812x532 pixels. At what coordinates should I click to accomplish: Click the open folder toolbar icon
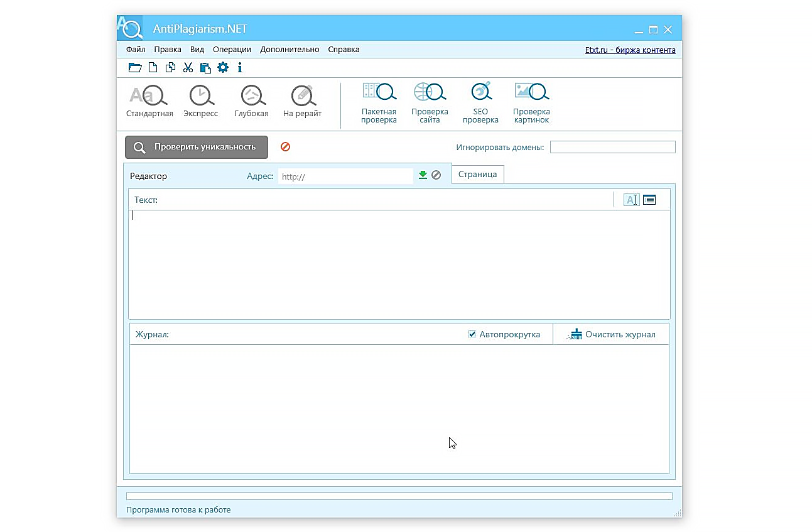(135, 68)
